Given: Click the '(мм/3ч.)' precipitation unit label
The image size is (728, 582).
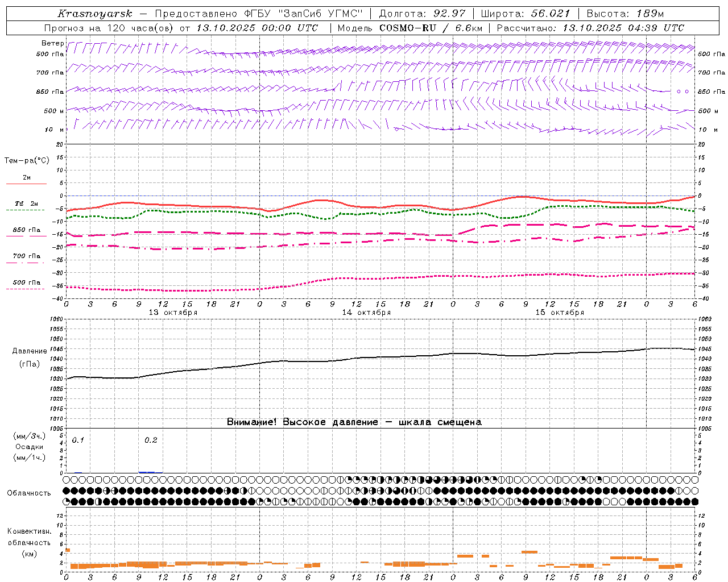Looking at the screenshot, I should click(29, 436).
